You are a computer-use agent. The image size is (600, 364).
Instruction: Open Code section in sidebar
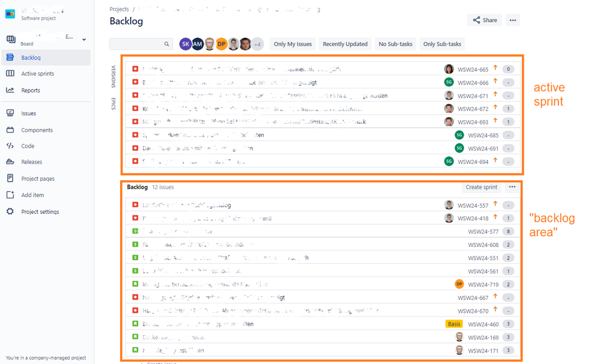tap(28, 146)
